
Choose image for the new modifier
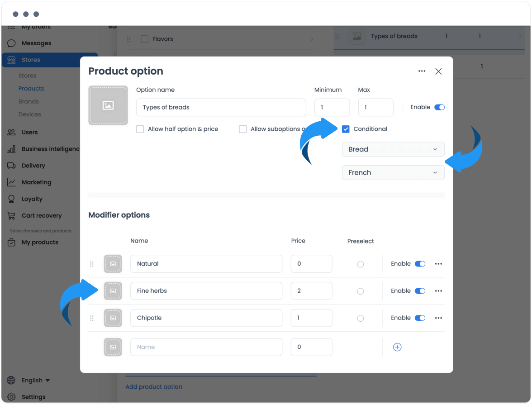[113, 347]
